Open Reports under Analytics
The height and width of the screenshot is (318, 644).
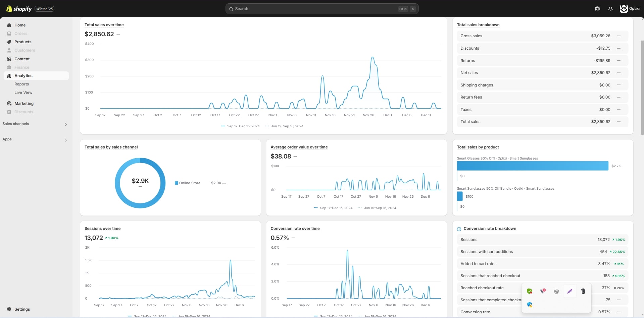[21, 84]
